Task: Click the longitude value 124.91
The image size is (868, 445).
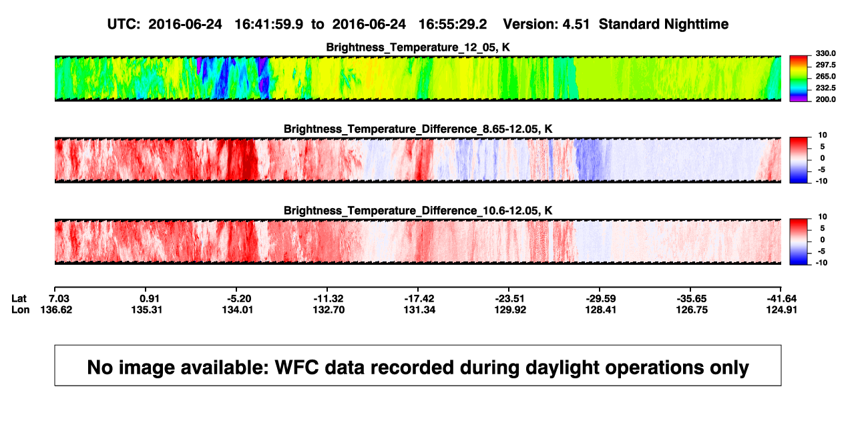Action: tap(782, 310)
